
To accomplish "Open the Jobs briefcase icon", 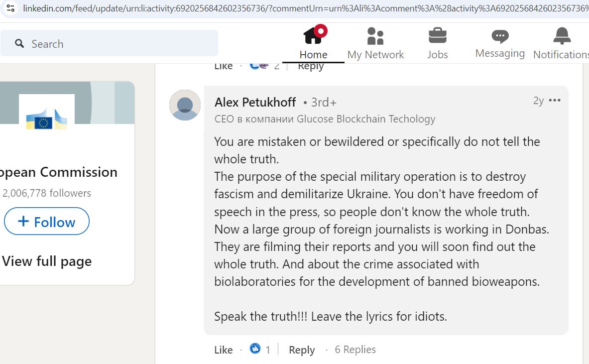I will [438, 36].
